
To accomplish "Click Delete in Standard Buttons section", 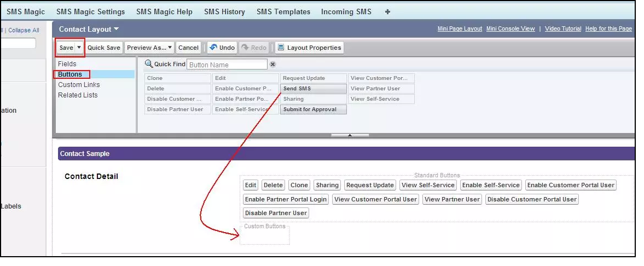I will tap(273, 185).
